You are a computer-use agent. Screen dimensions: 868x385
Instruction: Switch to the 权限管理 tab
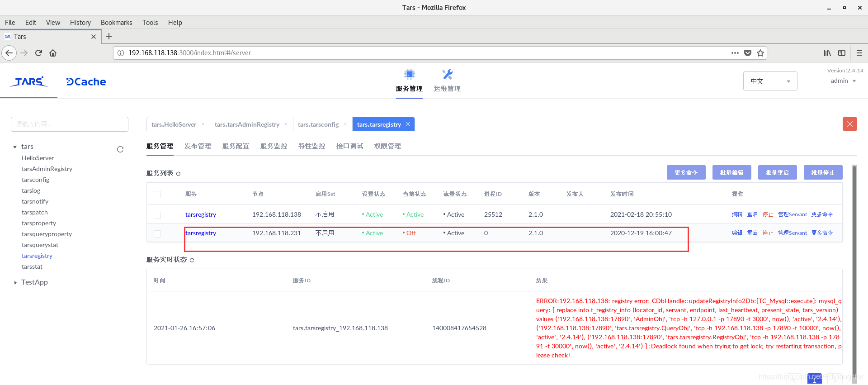click(x=387, y=146)
